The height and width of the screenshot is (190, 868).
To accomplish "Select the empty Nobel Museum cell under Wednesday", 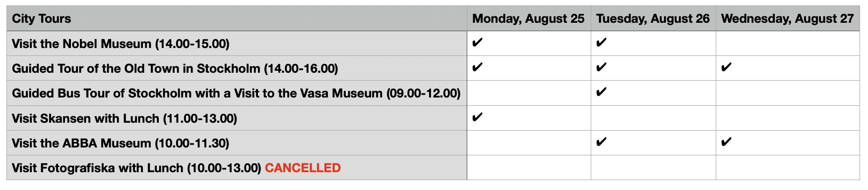I will (x=788, y=44).
